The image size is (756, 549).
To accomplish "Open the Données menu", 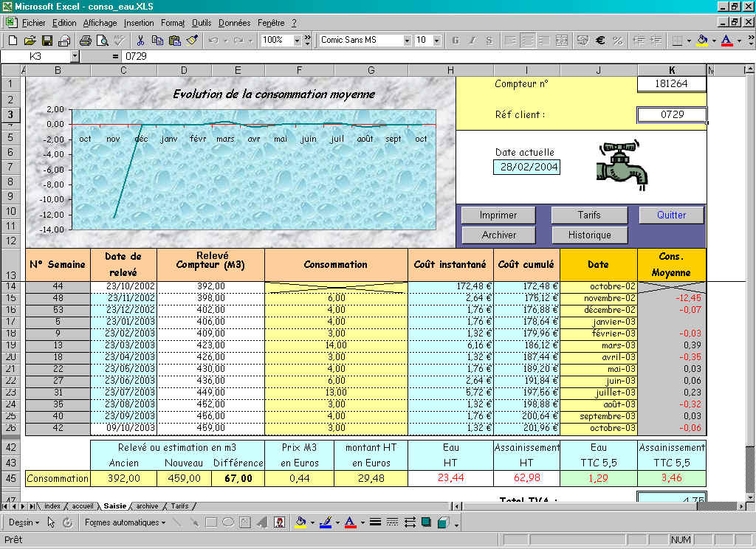I will [x=234, y=23].
